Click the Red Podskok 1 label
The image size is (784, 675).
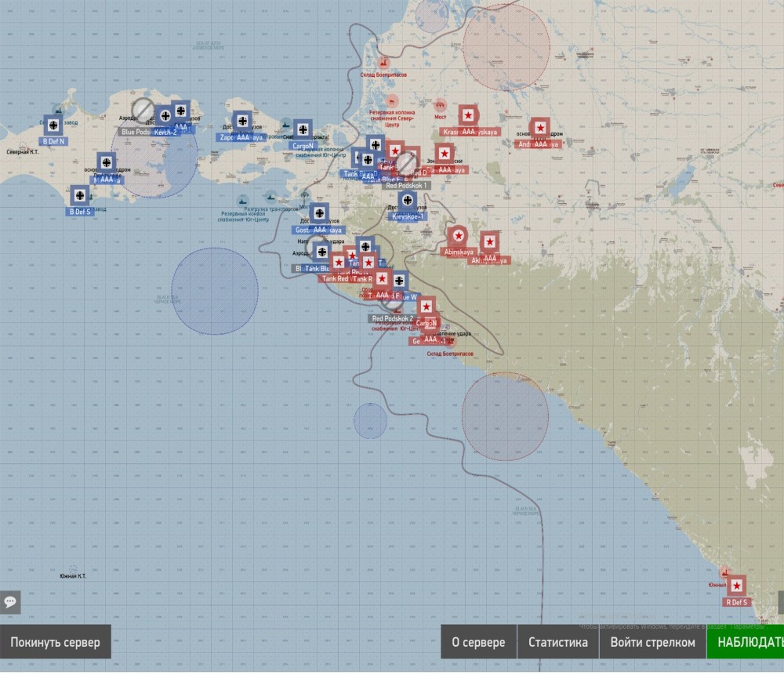click(406, 186)
